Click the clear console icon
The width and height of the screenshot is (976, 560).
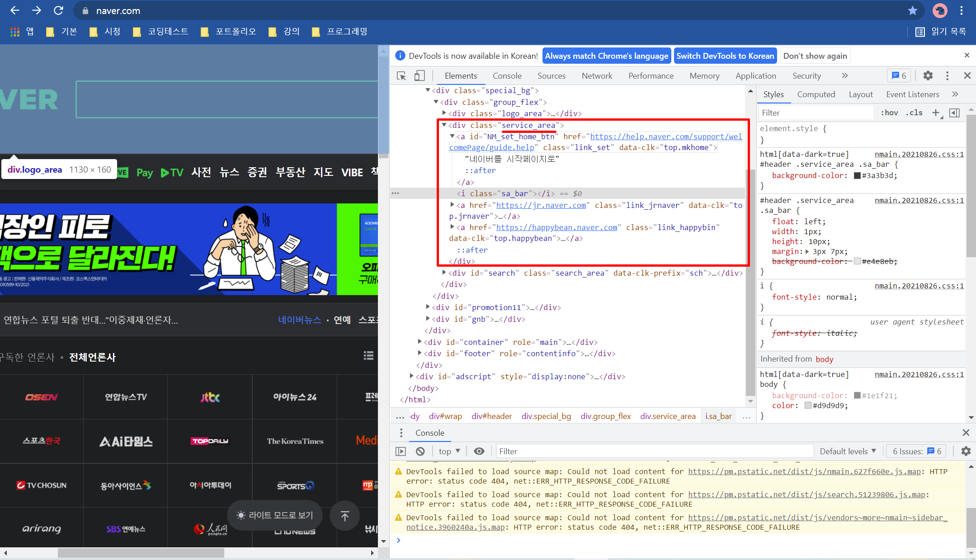(420, 451)
